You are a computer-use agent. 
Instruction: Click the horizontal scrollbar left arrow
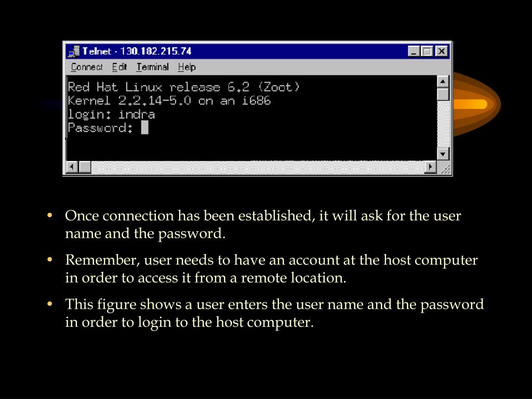72,167
